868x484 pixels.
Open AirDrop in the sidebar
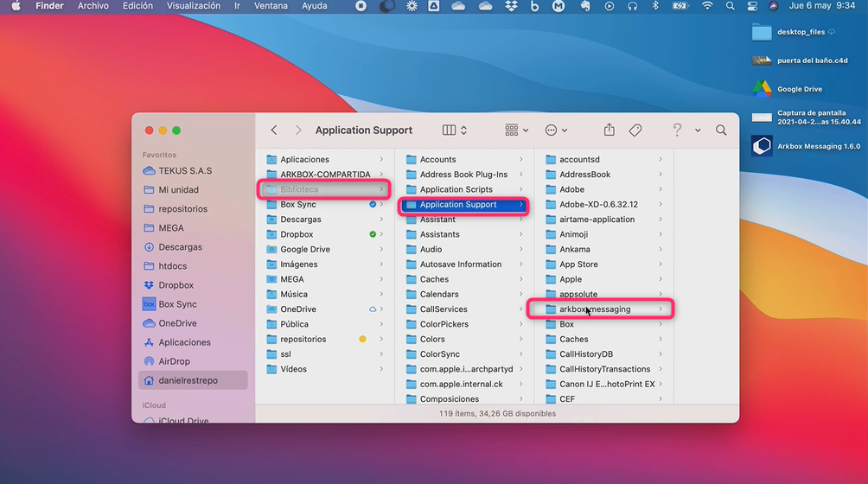[x=174, y=361]
